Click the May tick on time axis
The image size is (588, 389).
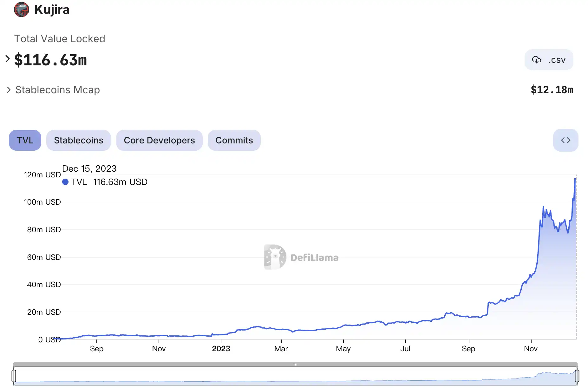click(x=343, y=349)
